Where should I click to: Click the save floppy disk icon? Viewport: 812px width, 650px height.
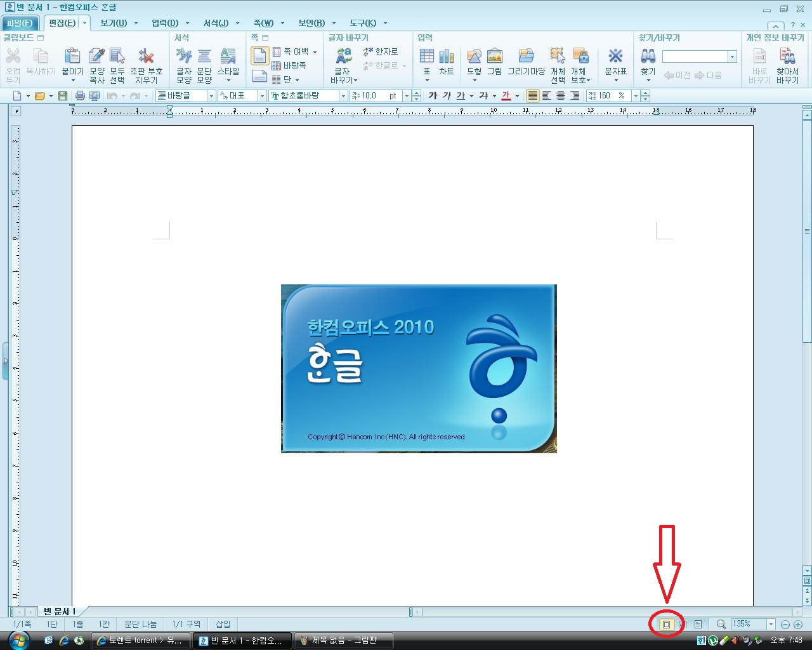(x=62, y=96)
